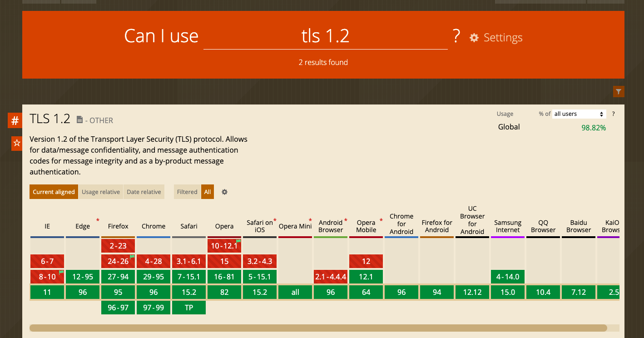Click the filter funnel icon near top right

pyautogui.click(x=619, y=91)
